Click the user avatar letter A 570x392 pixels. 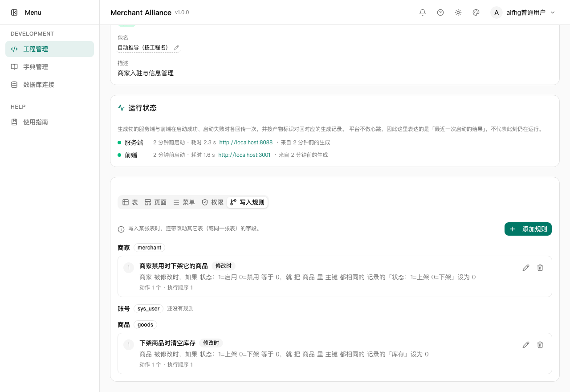click(497, 12)
